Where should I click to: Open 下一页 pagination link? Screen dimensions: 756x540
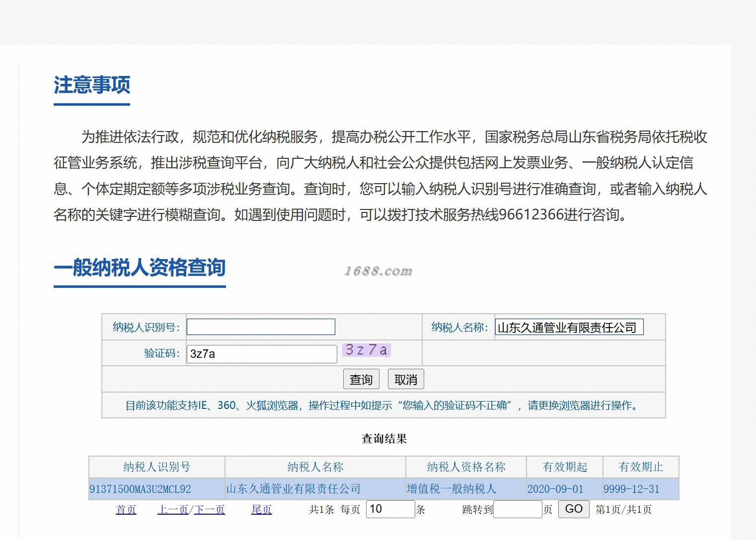[x=209, y=510]
